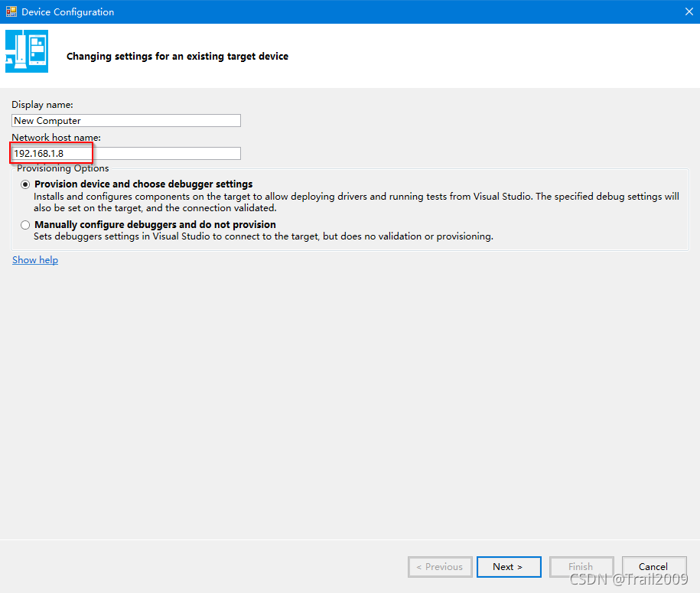Viewport: 700px width, 593px height.
Task: Click the Device Configuration title bar icon
Action: tap(11, 11)
